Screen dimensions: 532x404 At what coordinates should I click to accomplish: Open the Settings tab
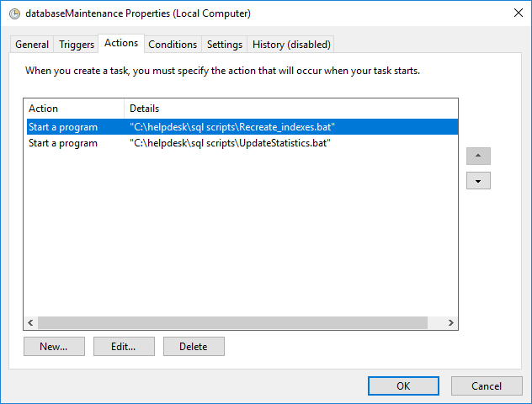(225, 45)
